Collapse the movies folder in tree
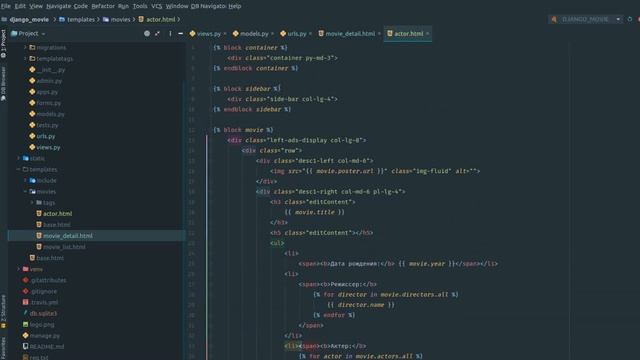 (x=25, y=191)
